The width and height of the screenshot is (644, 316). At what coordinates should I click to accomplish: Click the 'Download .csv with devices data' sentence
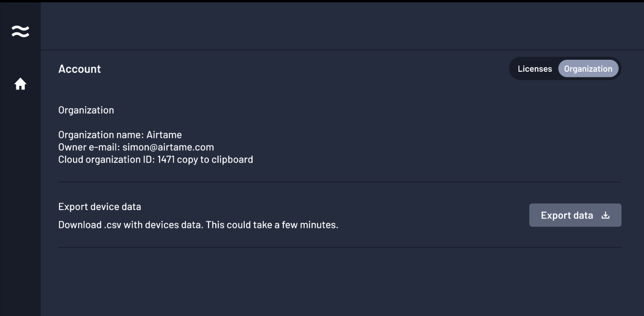[130, 225]
